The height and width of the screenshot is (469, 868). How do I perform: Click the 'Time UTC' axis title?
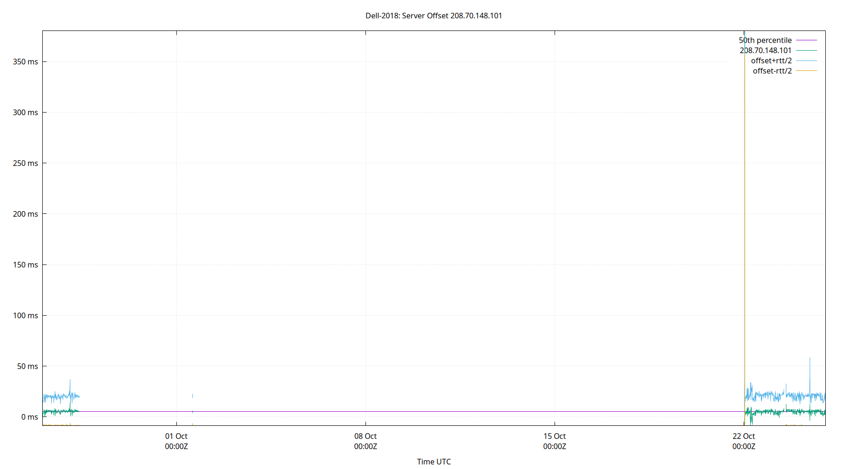click(x=434, y=461)
